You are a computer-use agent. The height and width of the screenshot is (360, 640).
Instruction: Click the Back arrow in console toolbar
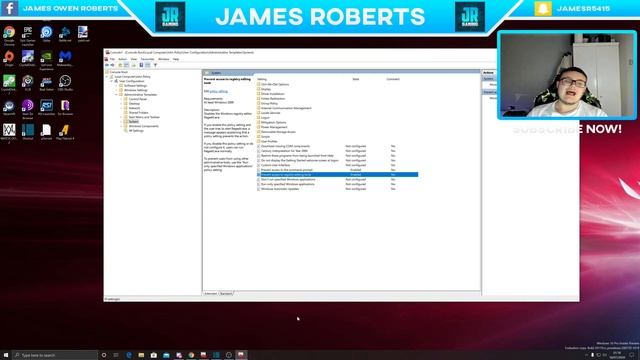107,65
